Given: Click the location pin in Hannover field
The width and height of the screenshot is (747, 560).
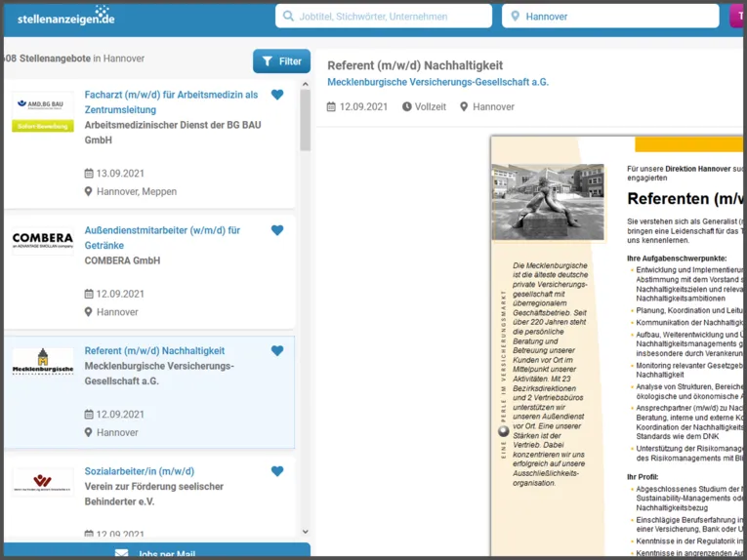Looking at the screenshot, I should [515, 17].
